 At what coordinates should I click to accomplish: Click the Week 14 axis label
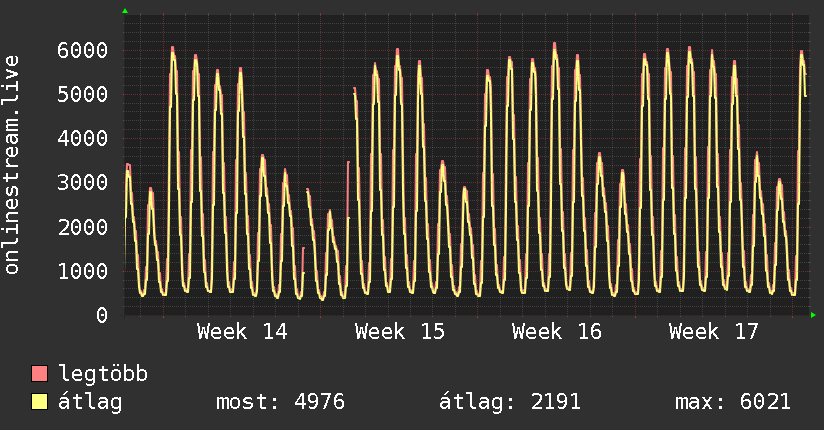point(242,332)
